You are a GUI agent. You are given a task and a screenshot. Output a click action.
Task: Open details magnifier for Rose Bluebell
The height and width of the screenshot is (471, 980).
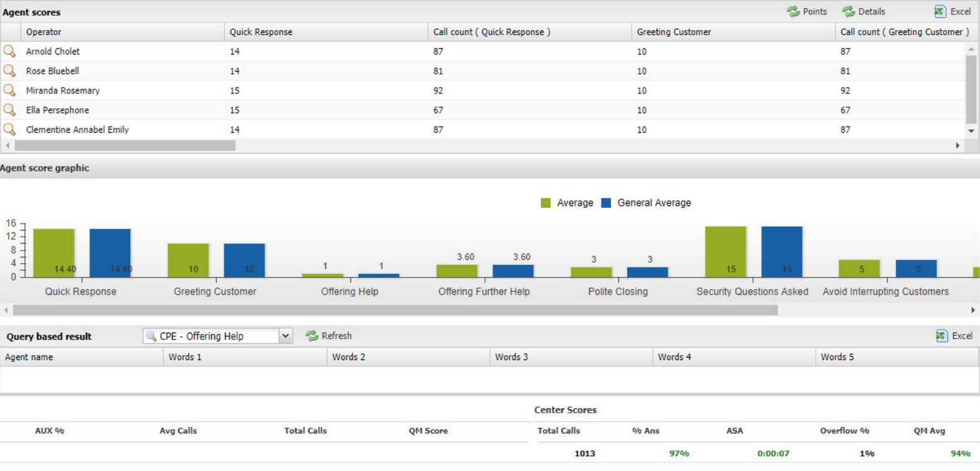pos(9,71)
